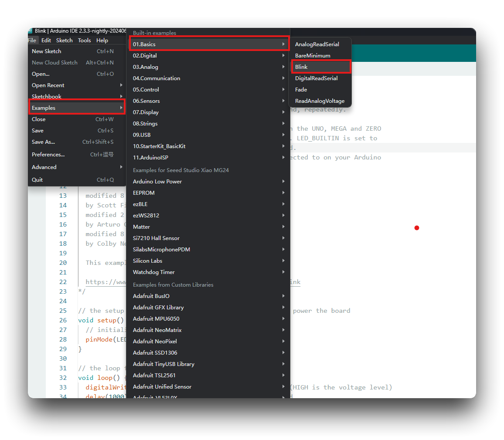Click line number 18 in the editor gutter
The height and width of the screenshot is (440, 504).
63,244
